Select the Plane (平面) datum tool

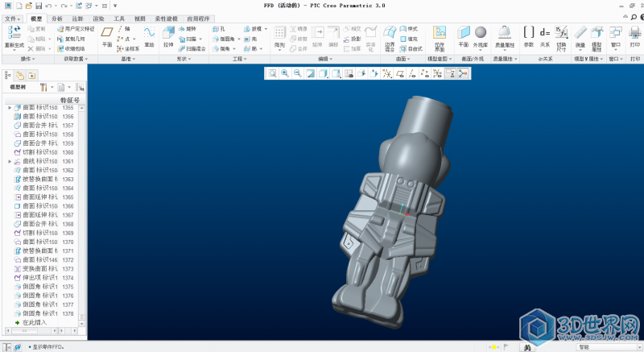(x=107, y=36)
